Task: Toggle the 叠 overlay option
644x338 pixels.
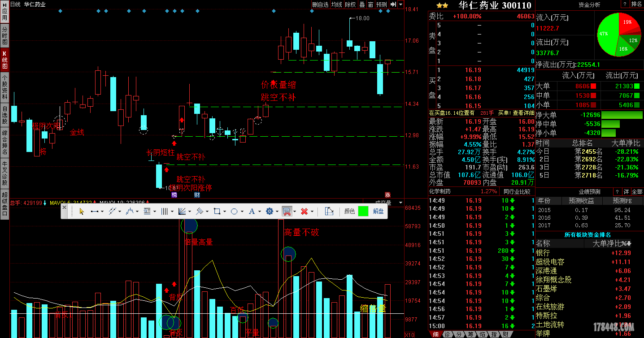Action: (x=362, y=4)
